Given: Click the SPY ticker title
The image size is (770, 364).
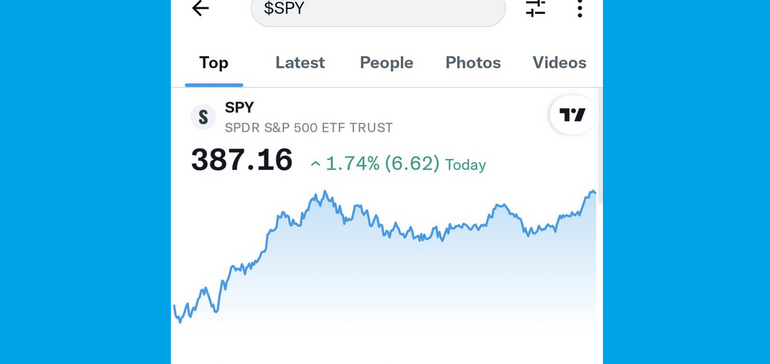Looking at the screenshot, I should tap(239, 108).
